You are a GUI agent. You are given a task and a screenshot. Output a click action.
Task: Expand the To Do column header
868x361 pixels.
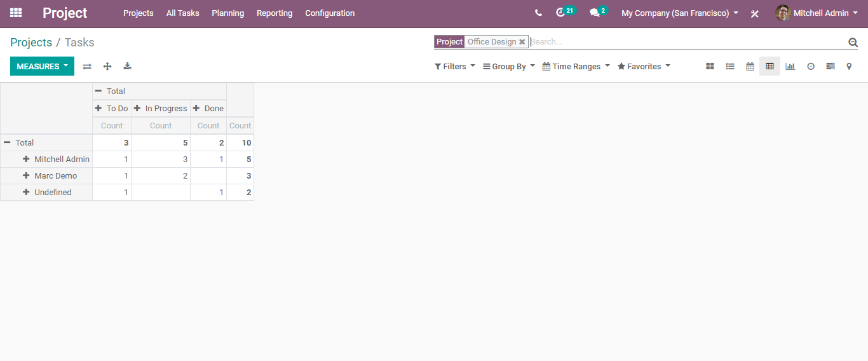(112, 108)
